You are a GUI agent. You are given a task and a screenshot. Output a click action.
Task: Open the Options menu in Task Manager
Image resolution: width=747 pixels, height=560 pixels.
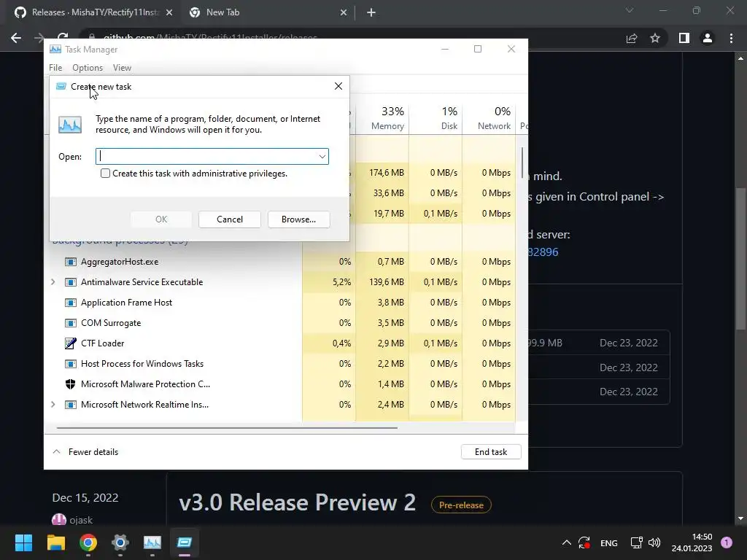88,68
